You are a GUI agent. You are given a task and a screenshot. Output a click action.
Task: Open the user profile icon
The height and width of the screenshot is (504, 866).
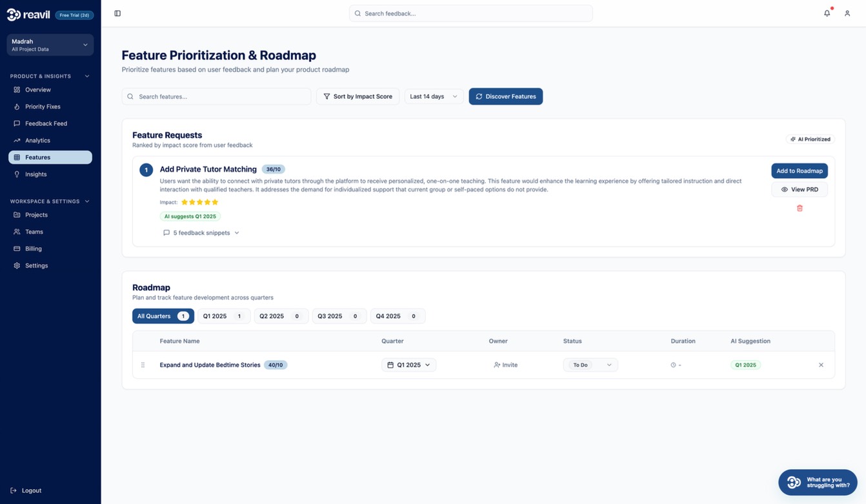(x=847, y=14)
